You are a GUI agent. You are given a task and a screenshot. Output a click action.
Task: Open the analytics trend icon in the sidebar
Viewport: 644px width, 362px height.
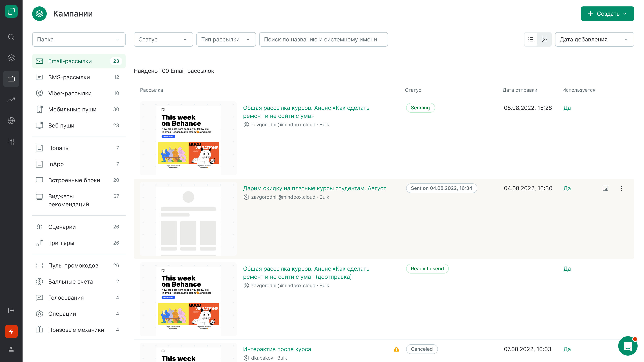[x=11, y=100]
